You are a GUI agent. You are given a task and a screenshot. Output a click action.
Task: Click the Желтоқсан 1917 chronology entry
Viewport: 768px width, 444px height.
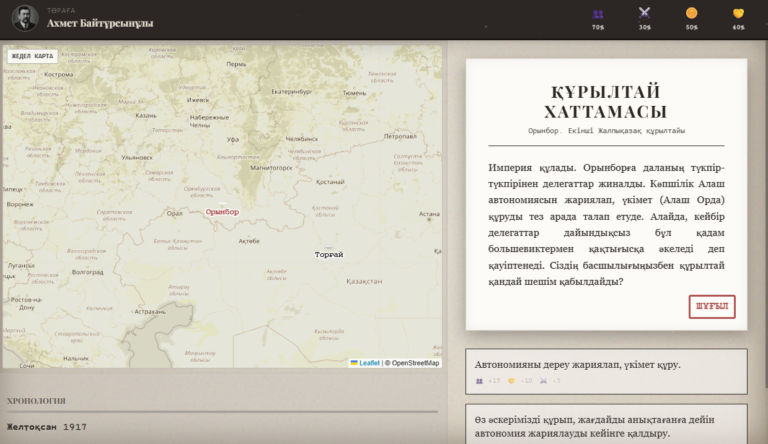click(x=47, y=427)
